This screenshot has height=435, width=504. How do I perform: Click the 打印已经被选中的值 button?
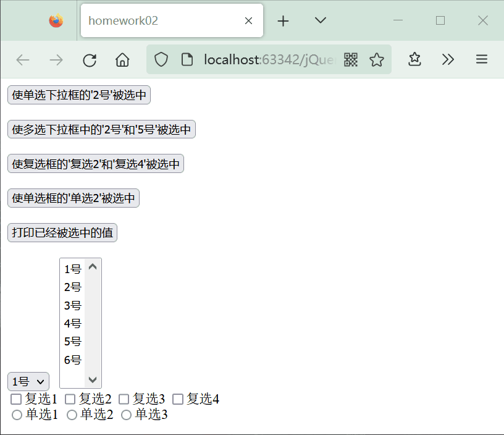(62, 232)
